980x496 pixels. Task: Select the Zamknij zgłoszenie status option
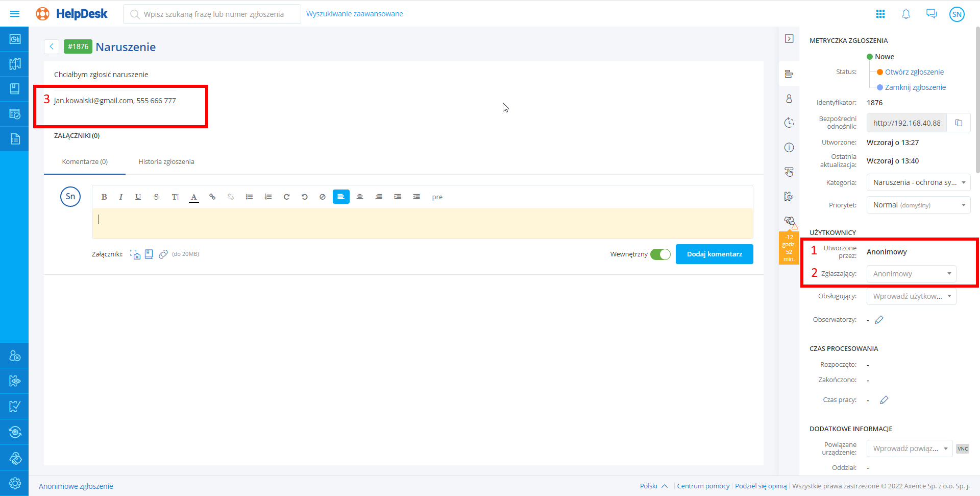[915, 87]
